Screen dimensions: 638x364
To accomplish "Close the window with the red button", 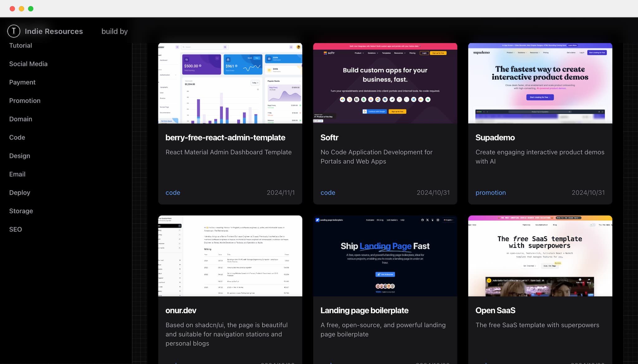I will (x=12, y=9).
